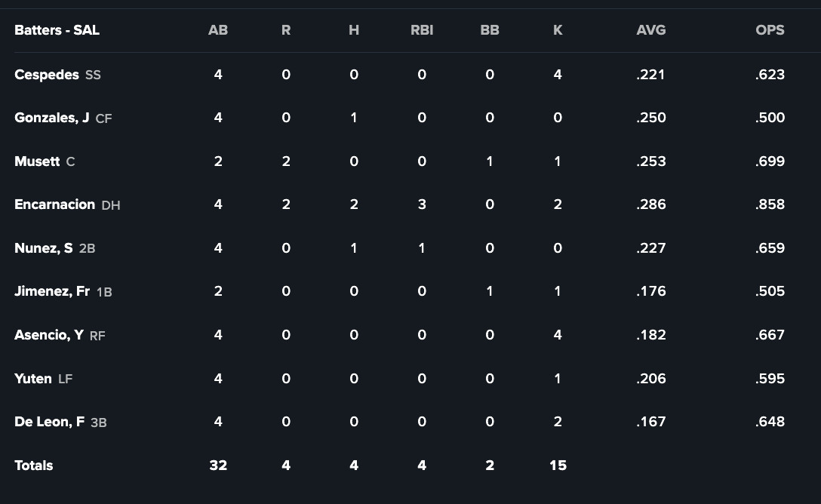The width and height of the screenshot is (821, 504).
Task: Select Encarnacion player link
Action: (54, 204)
